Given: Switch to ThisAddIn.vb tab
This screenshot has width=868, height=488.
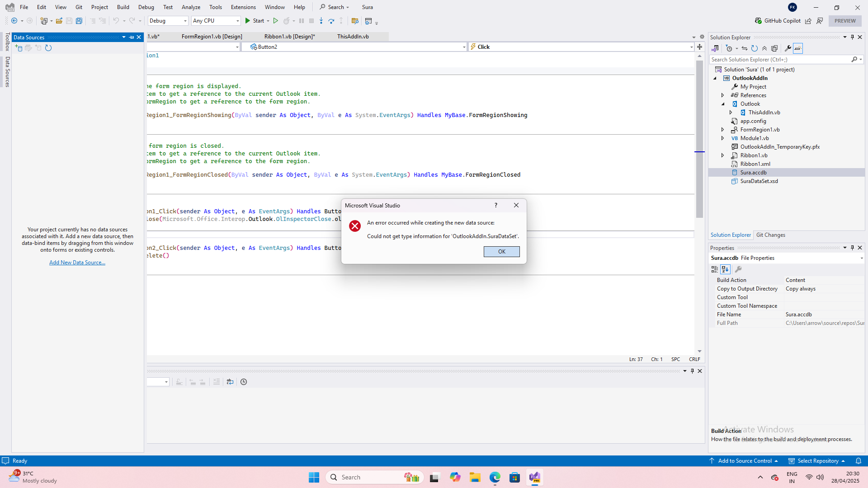Looking at the screenshot, I should (353, 37).
